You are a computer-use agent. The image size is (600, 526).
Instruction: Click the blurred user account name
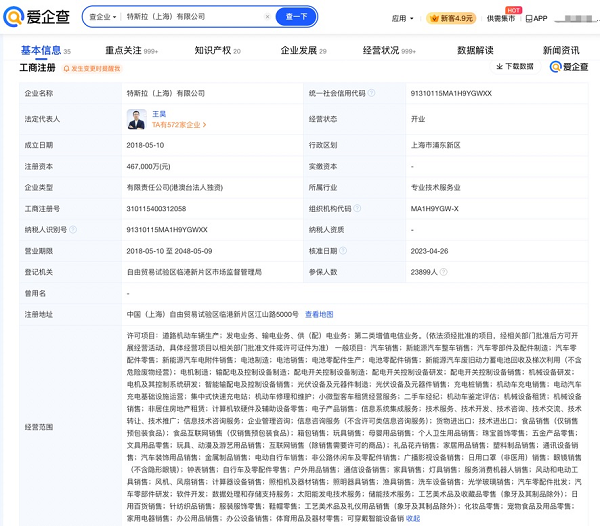576,18
